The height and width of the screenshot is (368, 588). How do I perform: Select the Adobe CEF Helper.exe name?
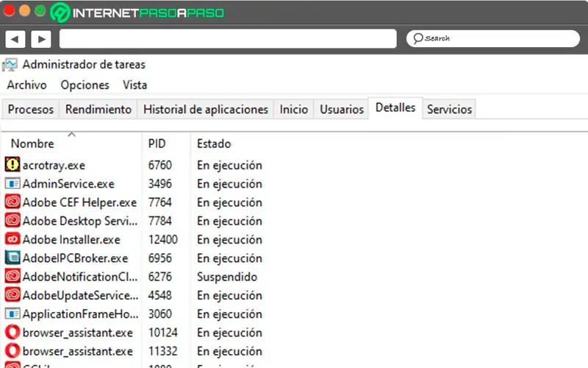79,202
